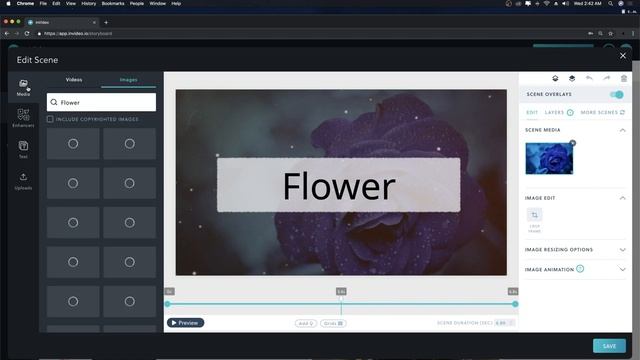
Task: Open a new browser tab
Action: pos(106,22)
